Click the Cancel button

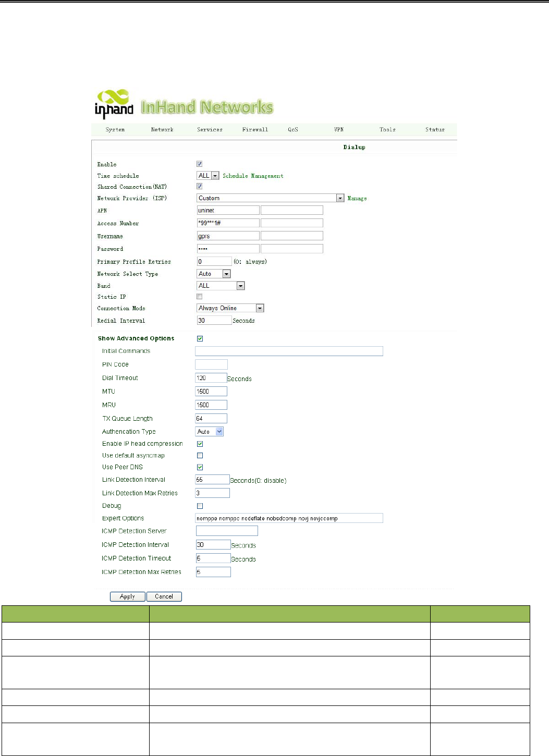pyautogui.click(x=164, y=596)
